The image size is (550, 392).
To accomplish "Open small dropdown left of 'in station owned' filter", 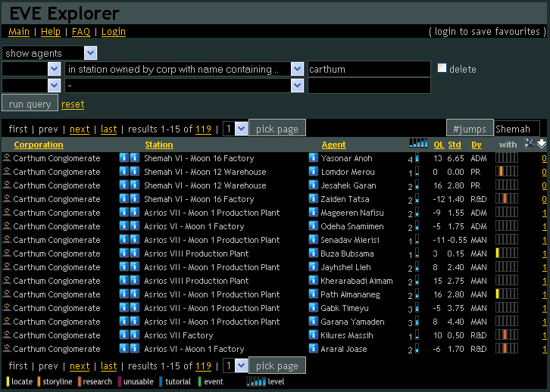I will click(x=54, y=69).
